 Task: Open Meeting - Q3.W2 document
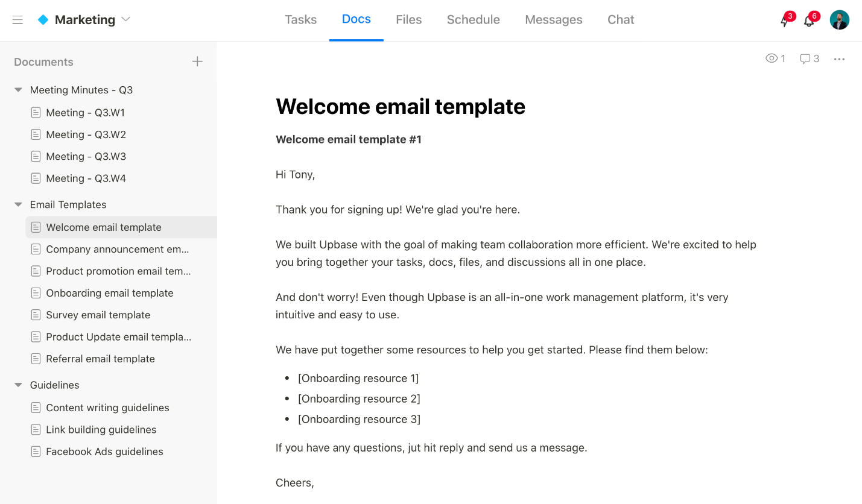(86, 134)
